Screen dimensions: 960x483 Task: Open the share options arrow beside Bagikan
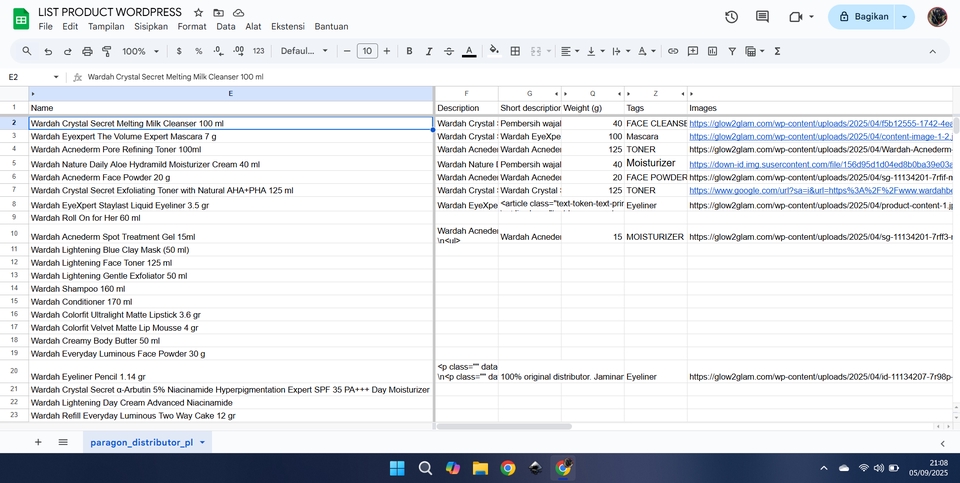coord(904,17)
